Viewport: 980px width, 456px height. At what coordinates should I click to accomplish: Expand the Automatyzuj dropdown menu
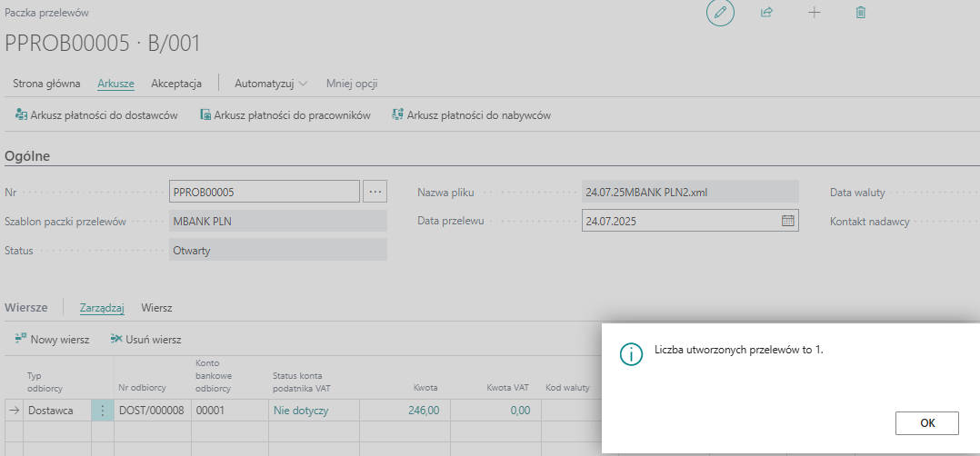[x=271, y=83]
